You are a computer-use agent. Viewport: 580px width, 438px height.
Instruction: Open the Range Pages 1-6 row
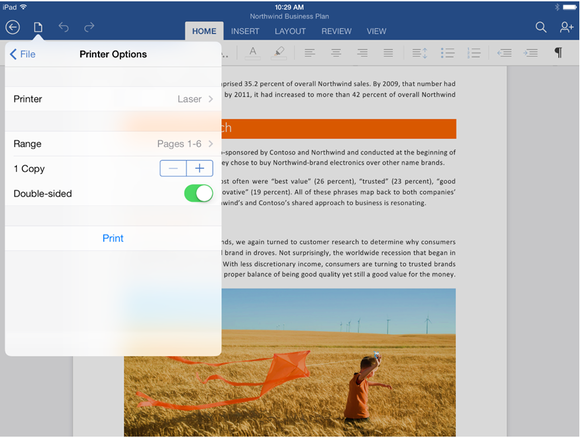[x=113, y=144]
